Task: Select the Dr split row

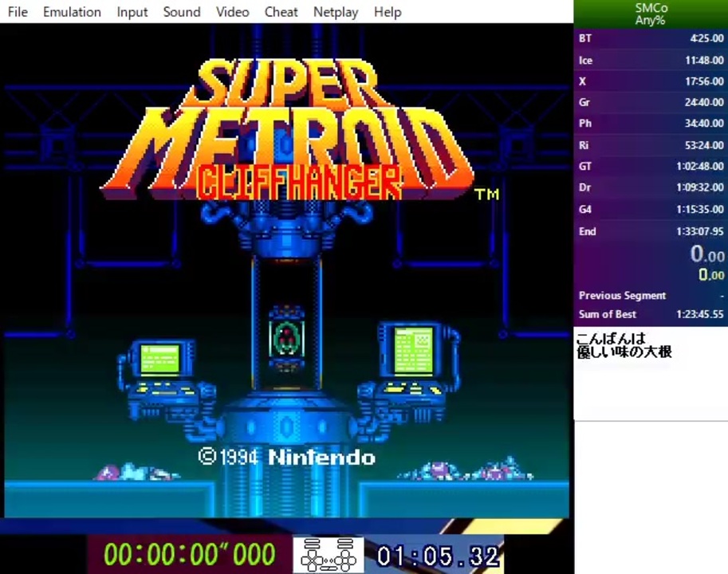Action: pos(651,187)
